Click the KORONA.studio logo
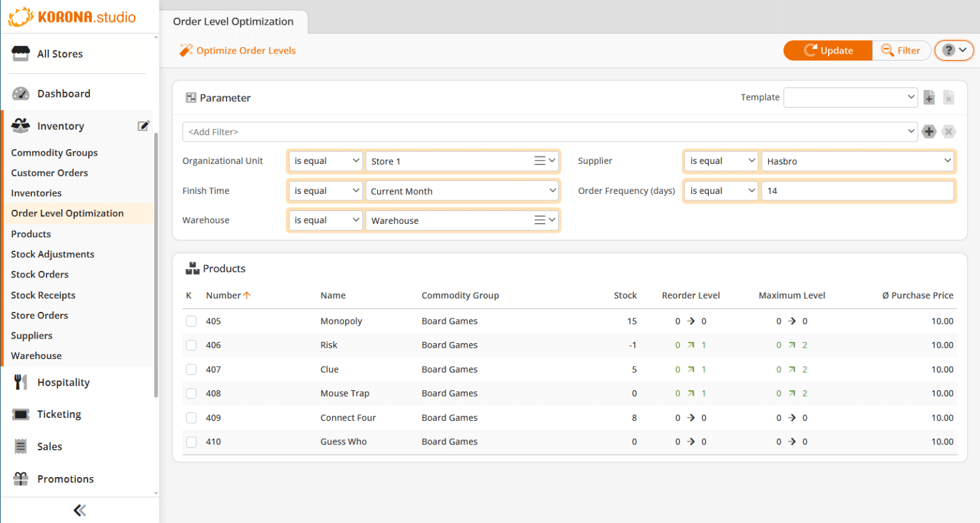The height and width of the screenshot is (523, 980). point(71,18)
